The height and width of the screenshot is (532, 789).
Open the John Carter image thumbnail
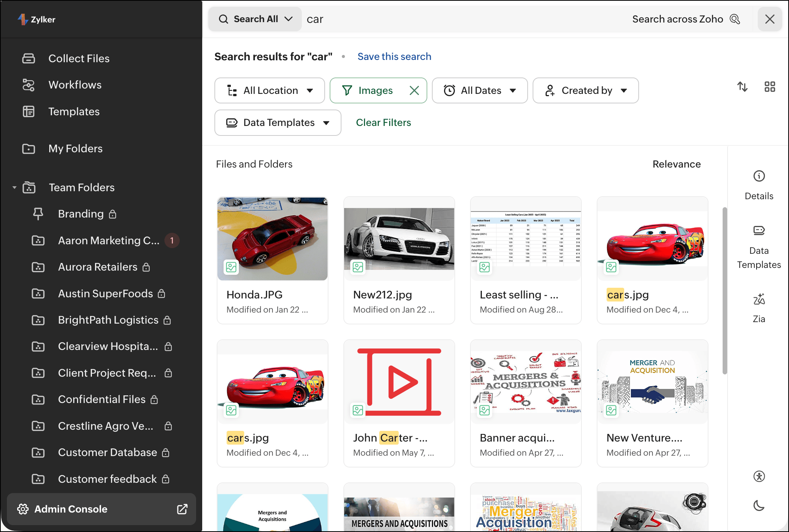[399, 382]
